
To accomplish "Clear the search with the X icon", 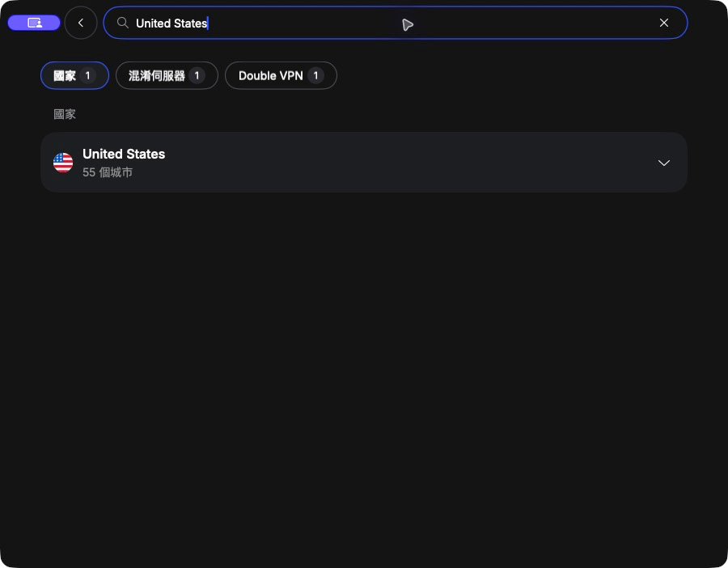I will [x=664, y=23].
